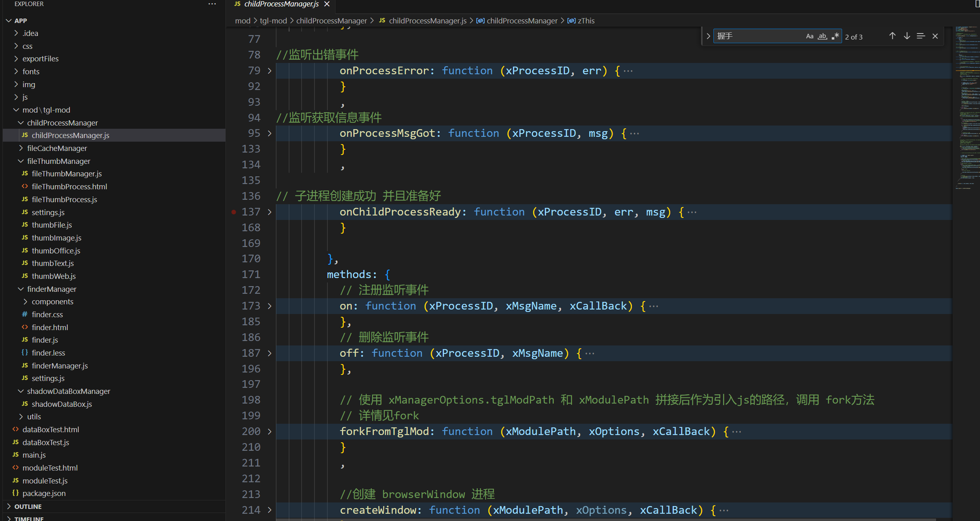Open thumbText.js in explorer
Image resolution: width=980 pixels, height=521 pixels.
click(x=52, y=263)
